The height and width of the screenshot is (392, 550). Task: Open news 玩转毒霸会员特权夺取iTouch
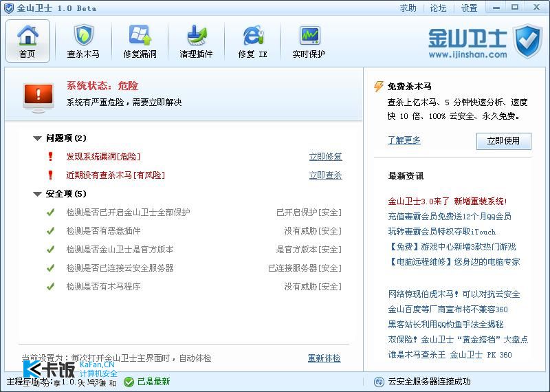pyautogui.click(x=441, y=232)
